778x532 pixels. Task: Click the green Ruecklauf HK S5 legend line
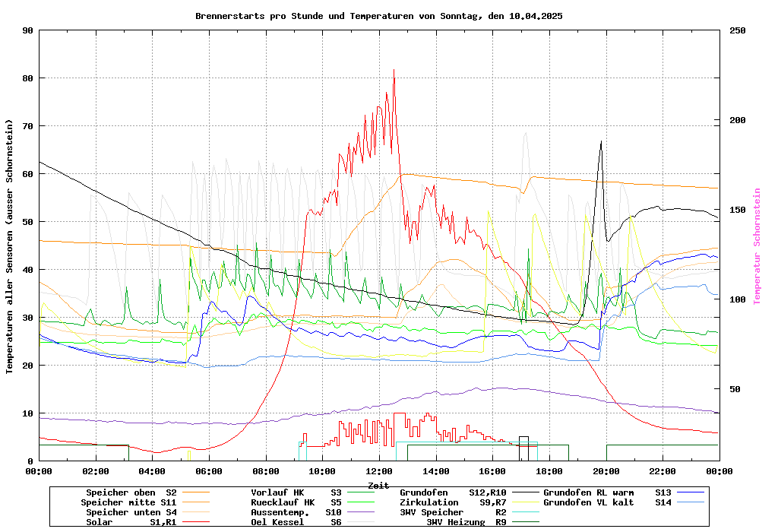tap(370, 502)
